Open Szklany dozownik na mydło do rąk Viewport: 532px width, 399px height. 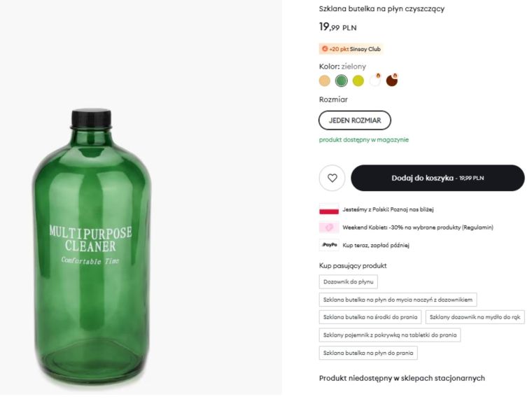pyautogui.click(x=475, y=317)
